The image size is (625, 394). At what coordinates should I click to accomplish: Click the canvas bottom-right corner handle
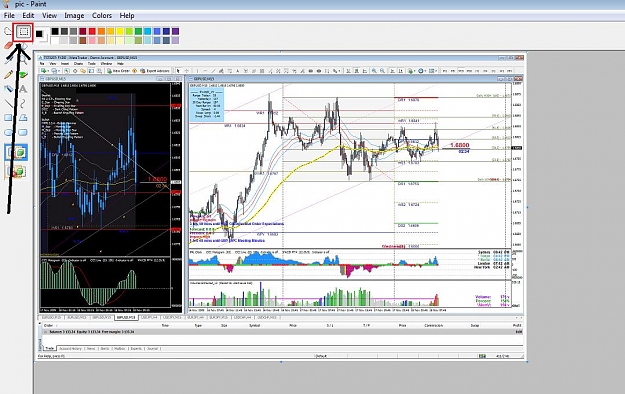[527, 362]
